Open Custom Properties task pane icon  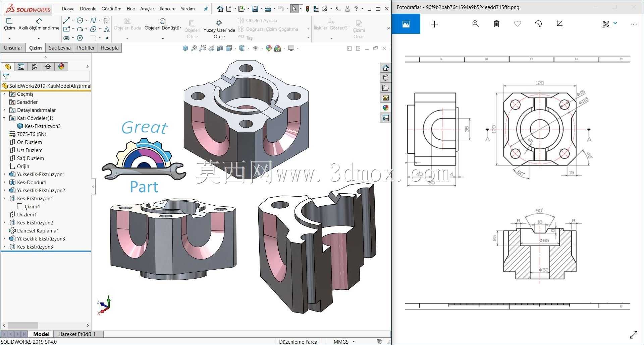coord(386,118)
